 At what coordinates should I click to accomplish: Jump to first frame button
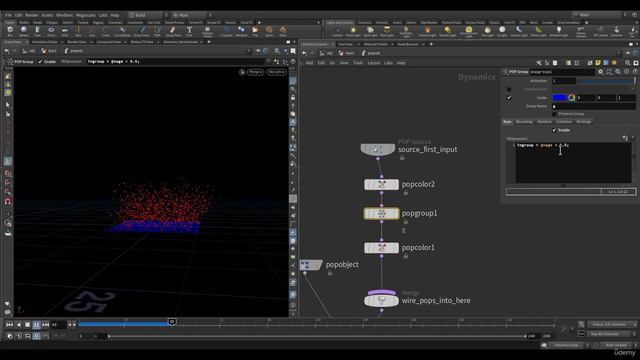(9, 325)
